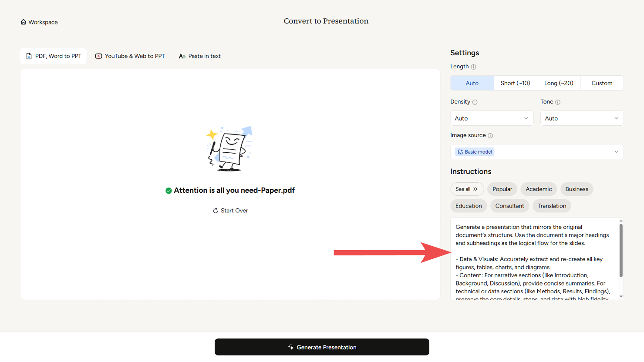
Task: Open the Density dropdown
Action: click(492, 118)
